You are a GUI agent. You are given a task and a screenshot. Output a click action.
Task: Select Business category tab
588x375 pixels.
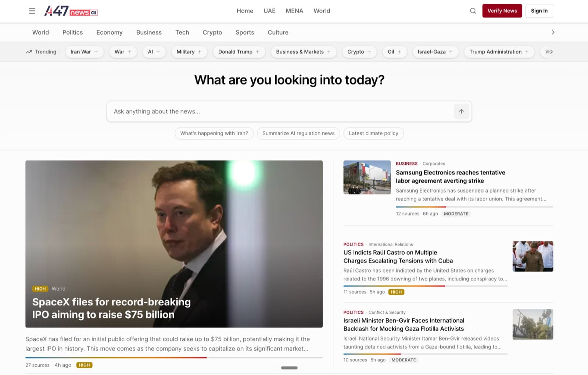coord(149,32)
